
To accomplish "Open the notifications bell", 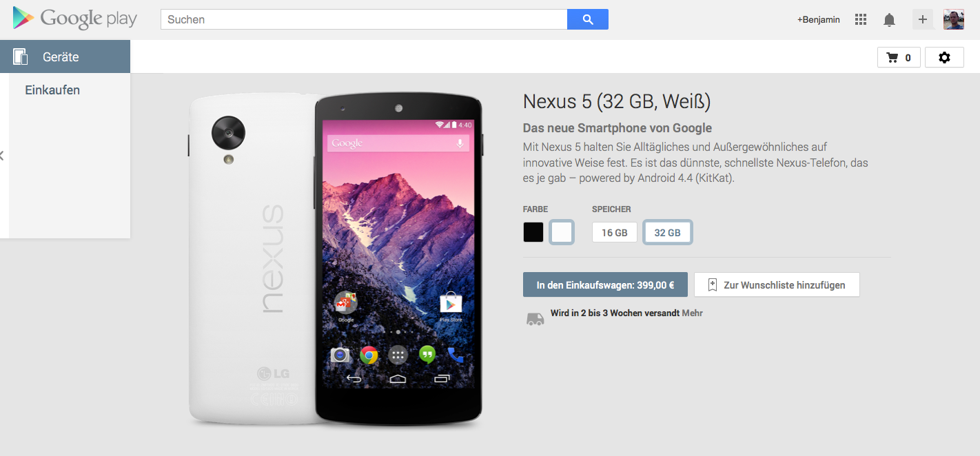I will point(889,19).
